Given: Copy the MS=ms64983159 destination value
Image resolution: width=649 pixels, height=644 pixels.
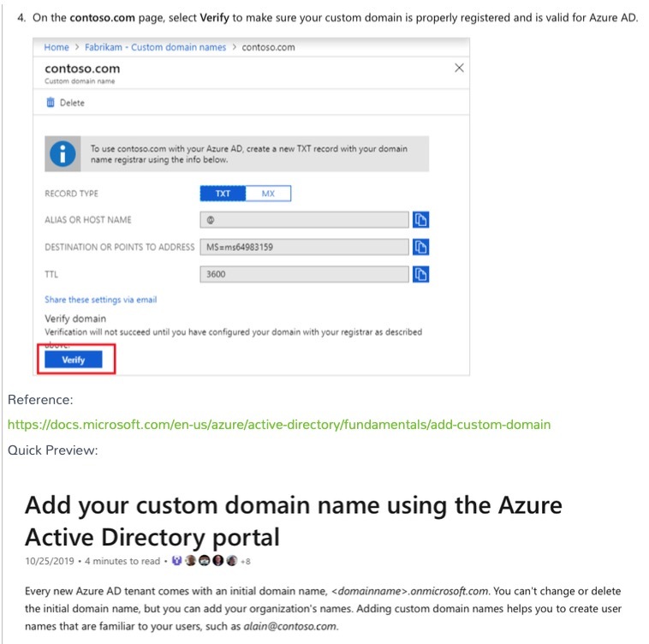Looking at the screenshot, I should point(420,247).
